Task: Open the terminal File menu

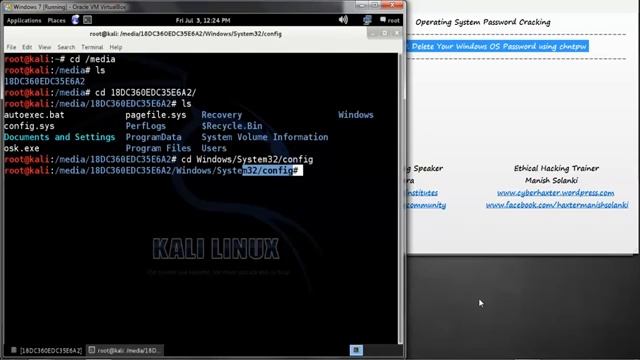Action: 11,47
